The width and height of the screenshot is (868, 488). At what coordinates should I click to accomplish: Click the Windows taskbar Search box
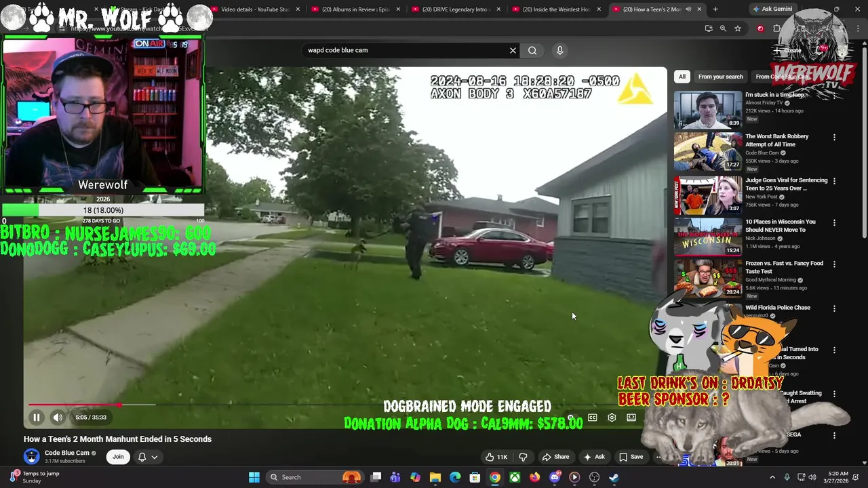[x=315, y=477]
